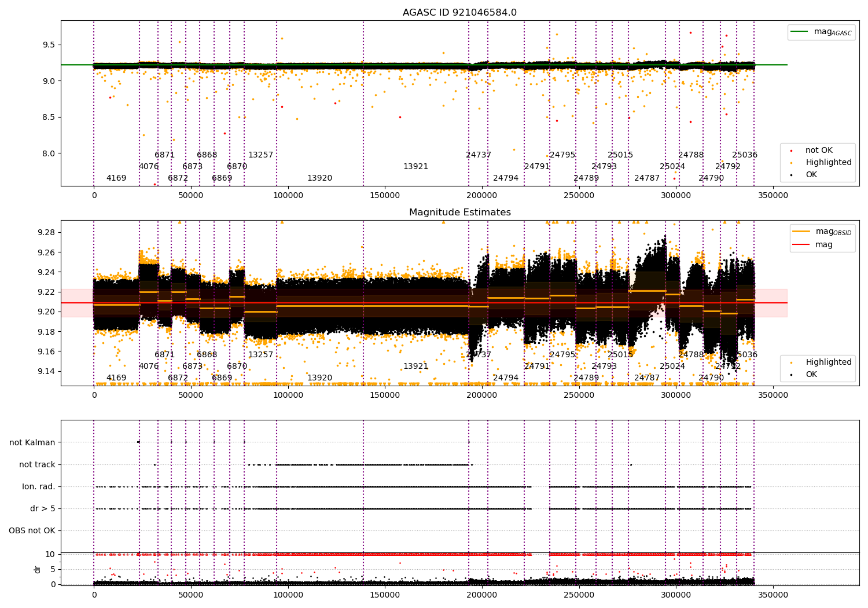Click y-axis tick 8.0 in top plot

pyautogui.click(x=49, y=153)
